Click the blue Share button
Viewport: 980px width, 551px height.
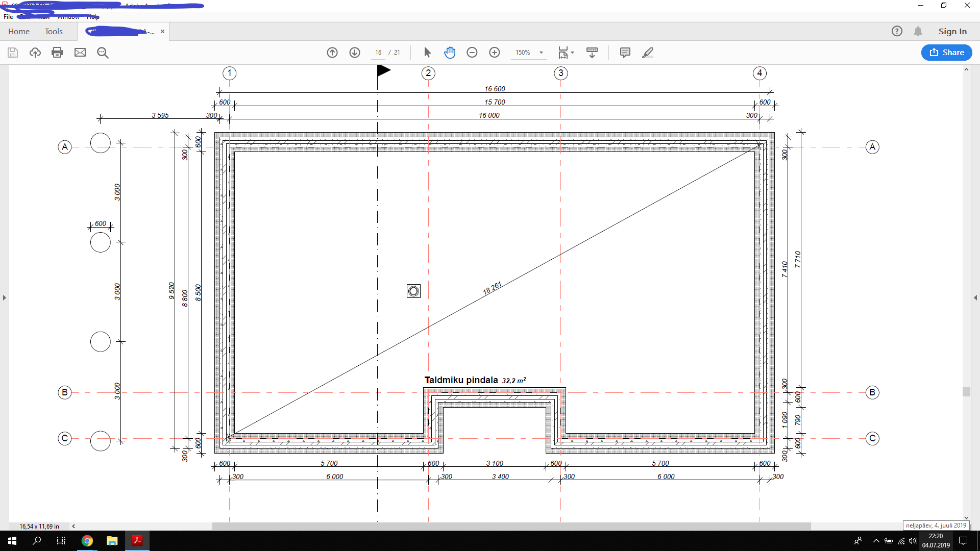[946, 53]
